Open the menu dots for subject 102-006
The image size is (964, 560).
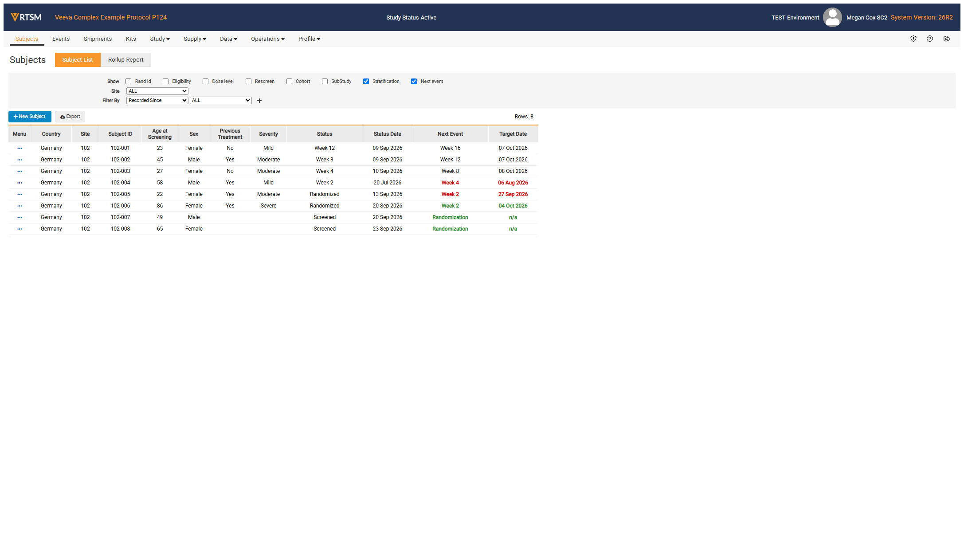pyautogui.click(x=20, y=206)
